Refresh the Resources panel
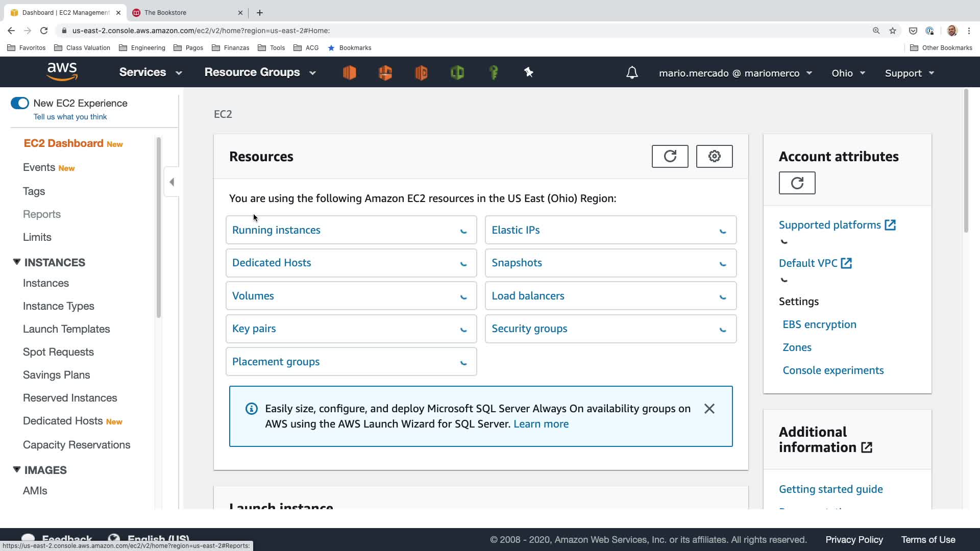 [670, 156]
